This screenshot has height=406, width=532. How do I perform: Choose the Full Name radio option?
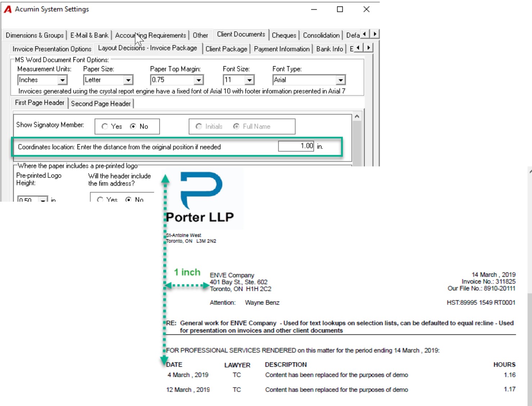pyautogui.click(x=236, y=126)
